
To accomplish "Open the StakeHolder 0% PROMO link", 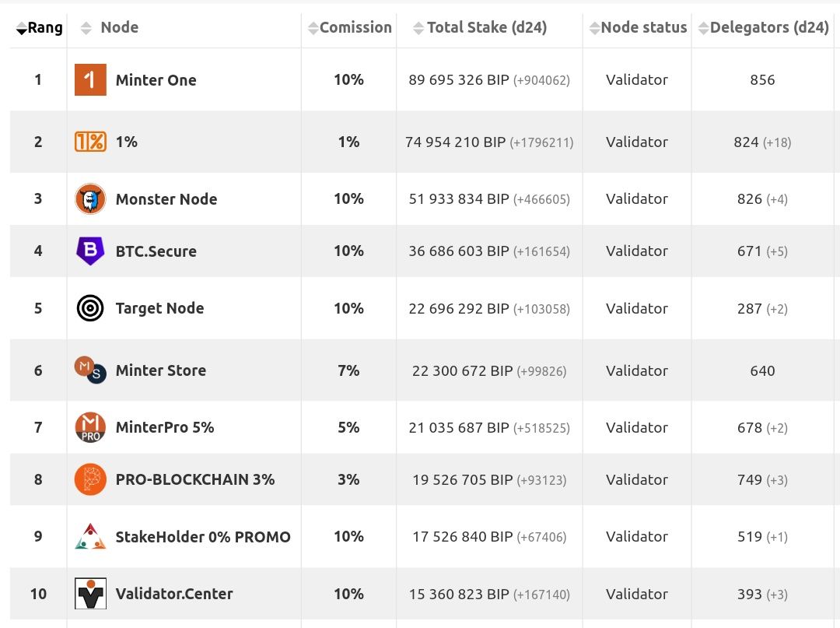I will [203, 537].
